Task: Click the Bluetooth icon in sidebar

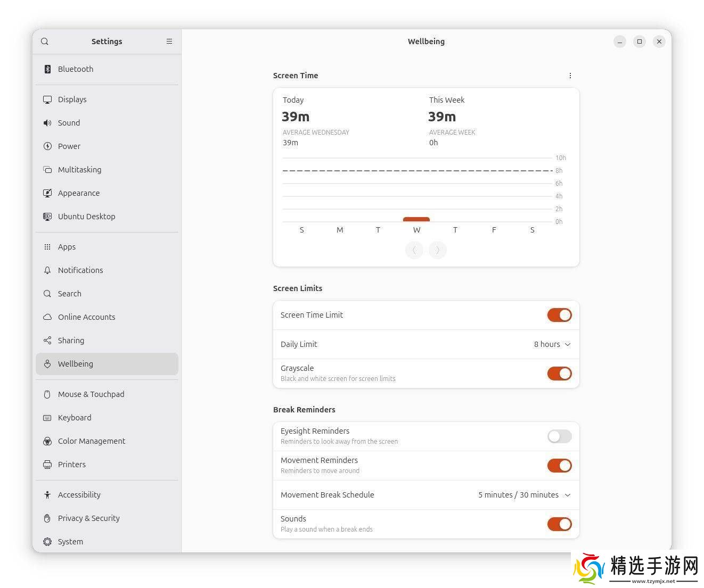Action: [x=47, y=69]
